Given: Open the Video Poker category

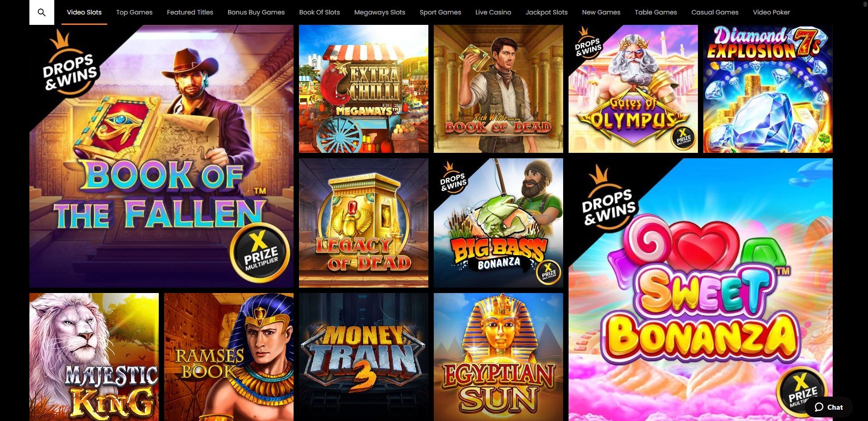Looking at the screenshot, I should coord(771,12).
